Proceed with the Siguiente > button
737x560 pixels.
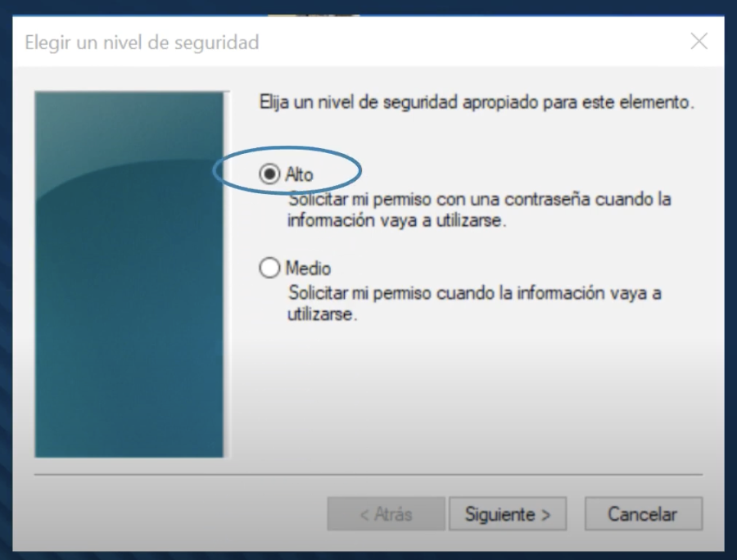[x=508, y=514]
